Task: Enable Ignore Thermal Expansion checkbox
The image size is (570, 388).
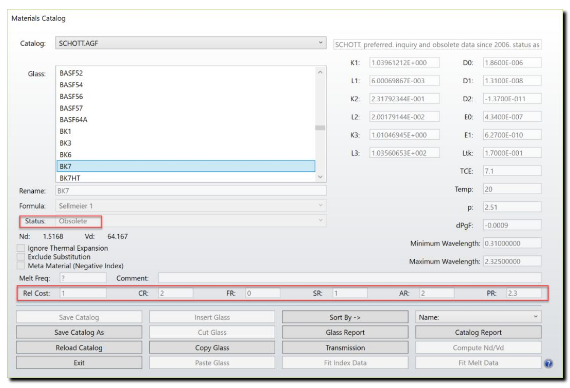Action: tap(21, 248)
